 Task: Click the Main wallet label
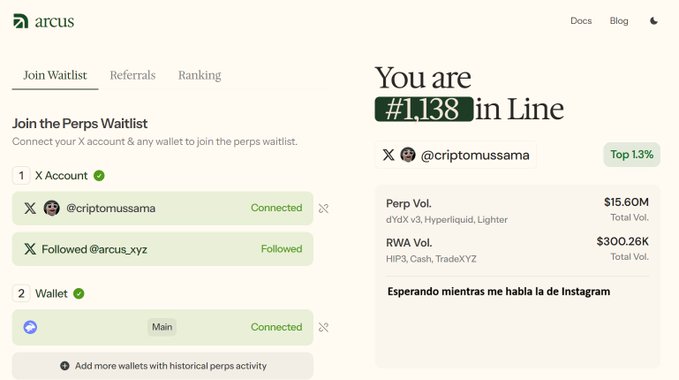(x=162, y=327)
